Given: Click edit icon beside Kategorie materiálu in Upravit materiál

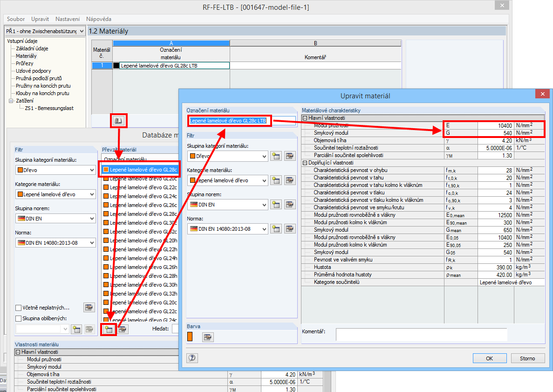Looking at the screenshot, I should (290, 180).
